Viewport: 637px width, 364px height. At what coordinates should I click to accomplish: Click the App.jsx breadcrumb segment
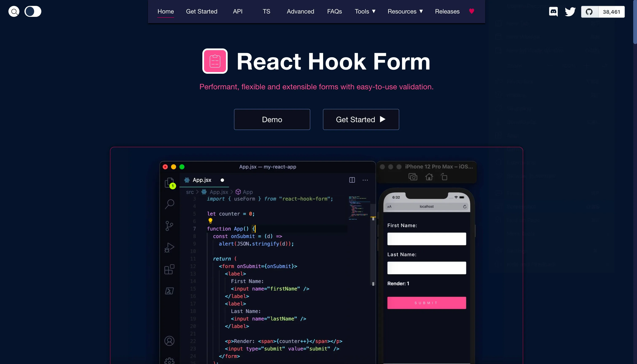click(x=215, y=192)
